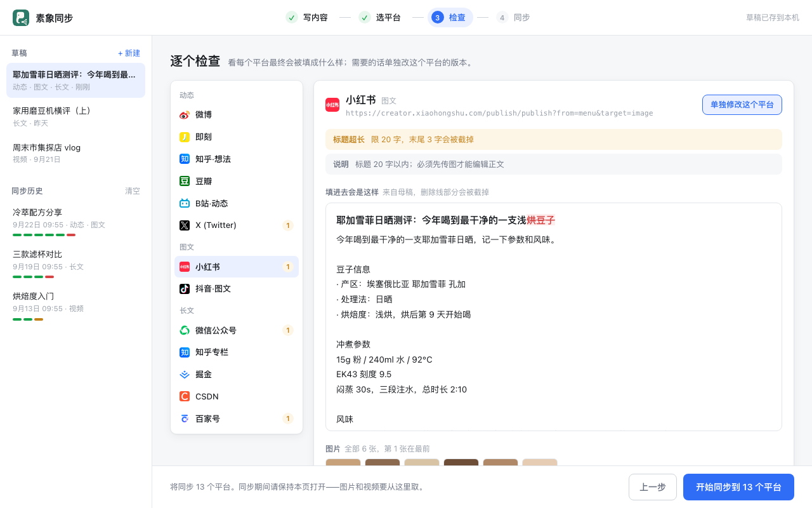812x508 pixels.
Task: Click the 微信公众号 platform icon
Action: tap(185, 330)
